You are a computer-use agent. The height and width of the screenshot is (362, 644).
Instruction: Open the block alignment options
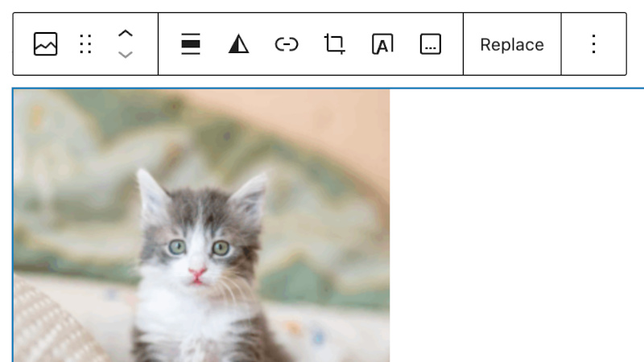pos(191,44)
